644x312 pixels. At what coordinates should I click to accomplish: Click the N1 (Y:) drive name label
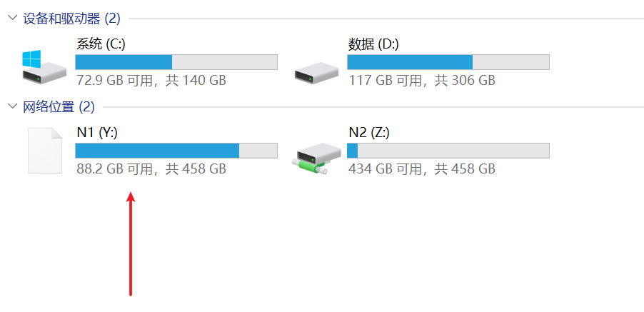click(97, 132)
